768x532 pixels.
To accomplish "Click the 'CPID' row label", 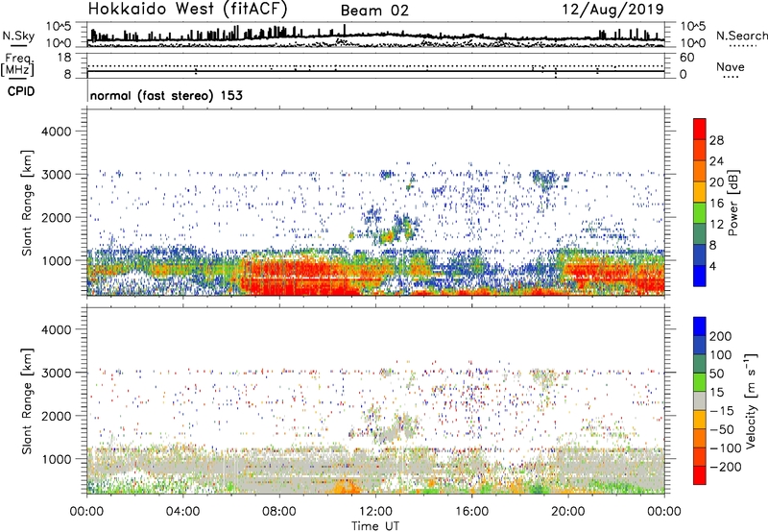I will click(21, 91).
